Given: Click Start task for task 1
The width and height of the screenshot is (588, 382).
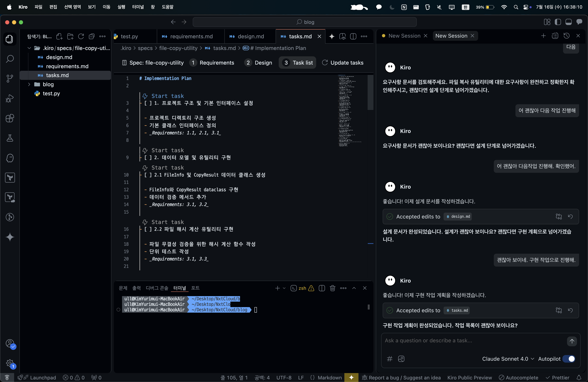Looking at the screenshot, I should 167,96.
